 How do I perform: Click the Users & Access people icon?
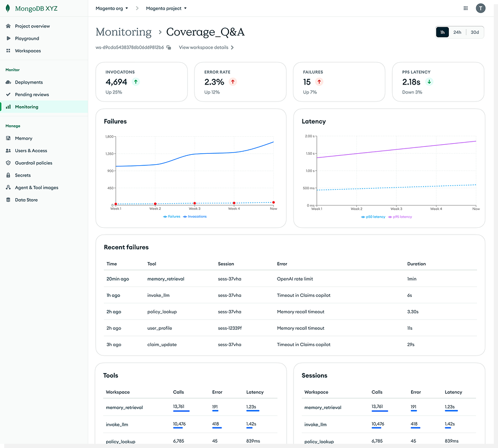(8, 151)
